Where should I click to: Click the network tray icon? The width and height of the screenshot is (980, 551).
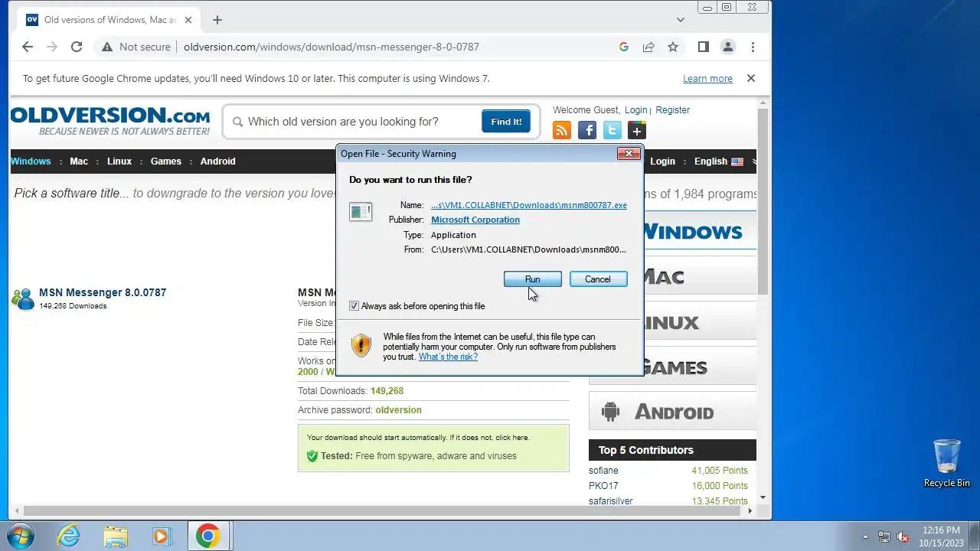[x=884, y=536]
